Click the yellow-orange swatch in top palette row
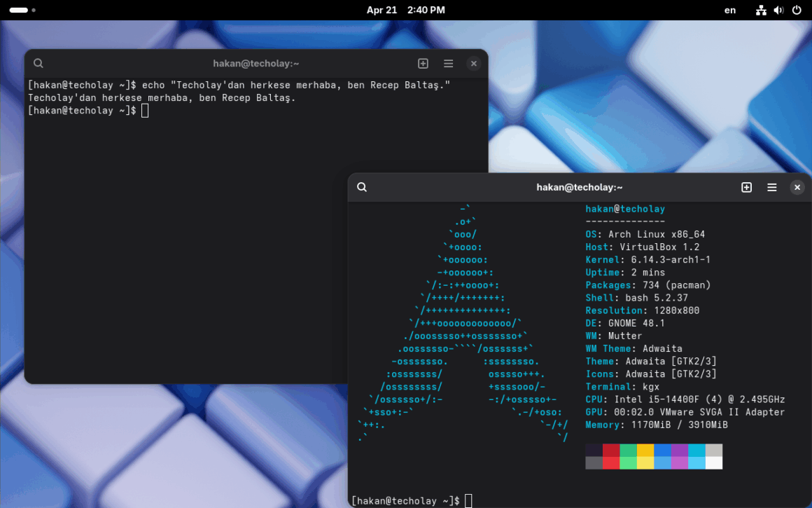This screenshot has height=508, width=812. [x=645, y=450]
